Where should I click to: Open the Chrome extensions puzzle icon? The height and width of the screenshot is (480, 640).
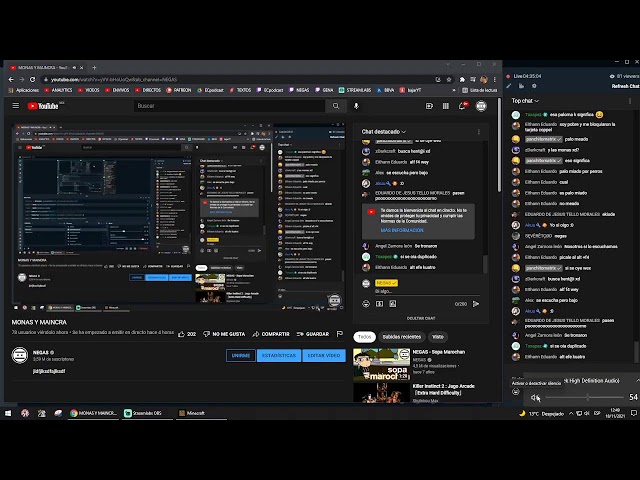462,80
